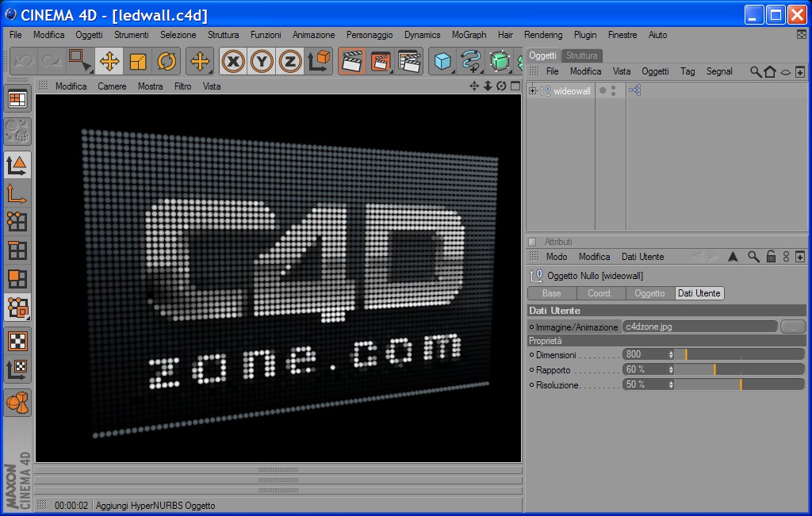This screenshot has width=812, height=516.
Task: Click the Rapporto spinner arrows
Action: coord(671,369)
